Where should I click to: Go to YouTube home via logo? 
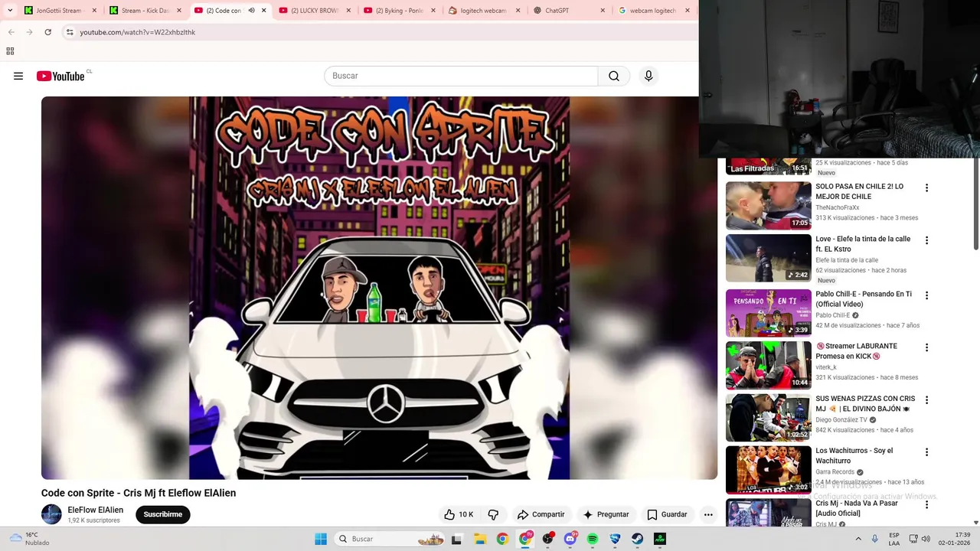click(60, 76)
